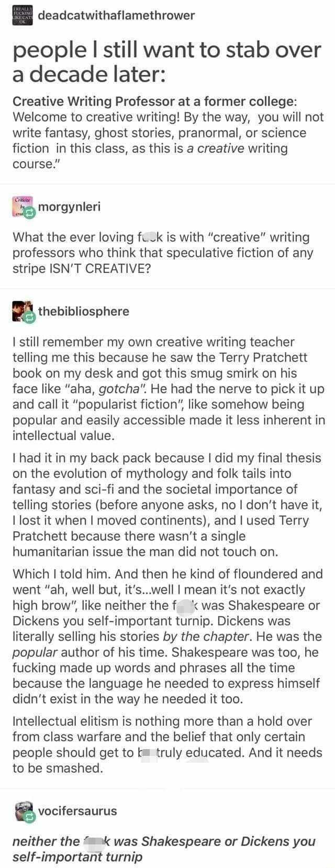Screen dimensions: 335x868
Task: Open the morgynleri username link
Action: [69, 207]
